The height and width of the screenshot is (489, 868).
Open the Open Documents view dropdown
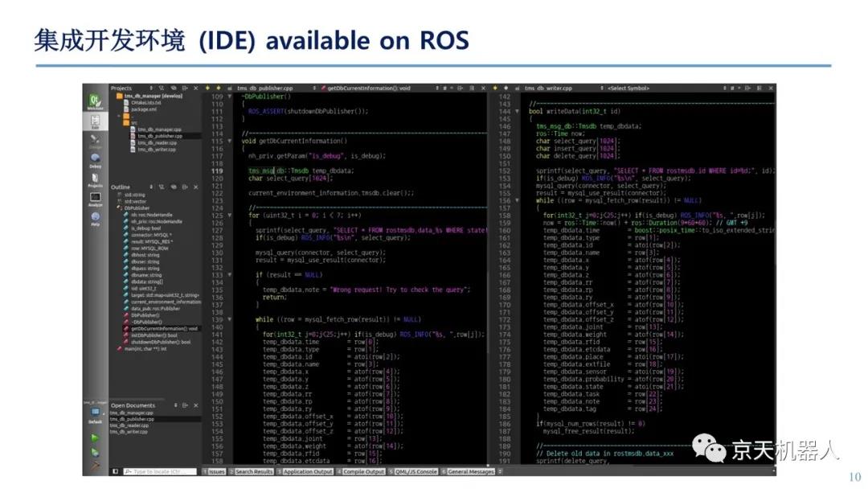(x=175, y=405)
